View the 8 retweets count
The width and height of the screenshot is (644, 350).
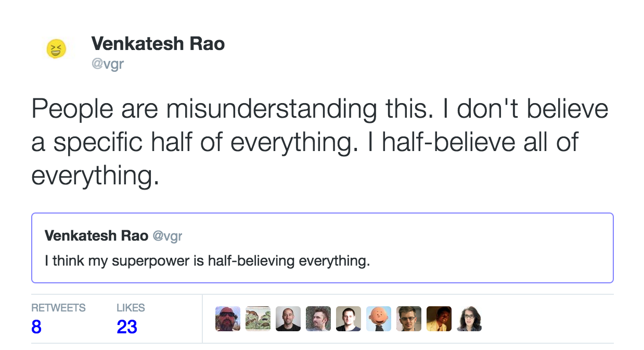pyautogui.click(x=36, y=327)
